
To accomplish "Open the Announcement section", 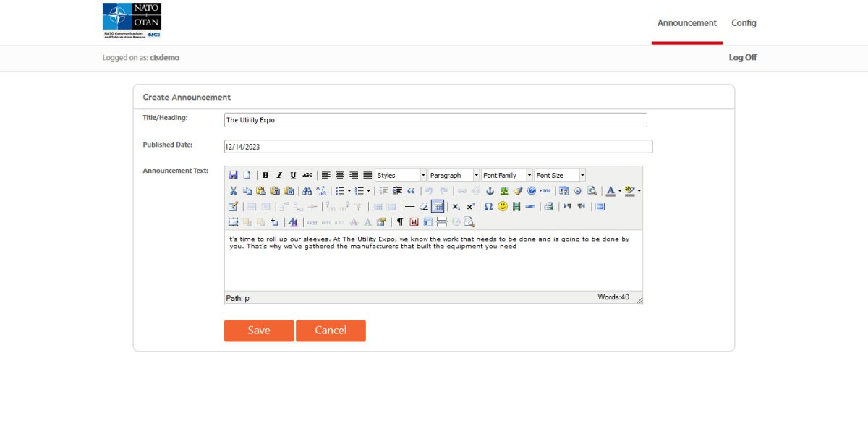I will [686, 22].
